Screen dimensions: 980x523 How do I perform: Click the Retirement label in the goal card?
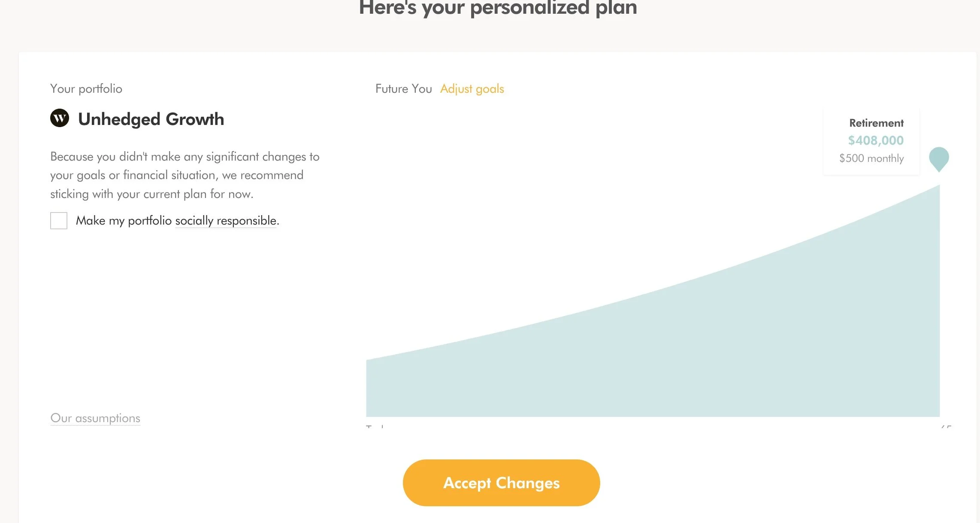tap(876, 123)
